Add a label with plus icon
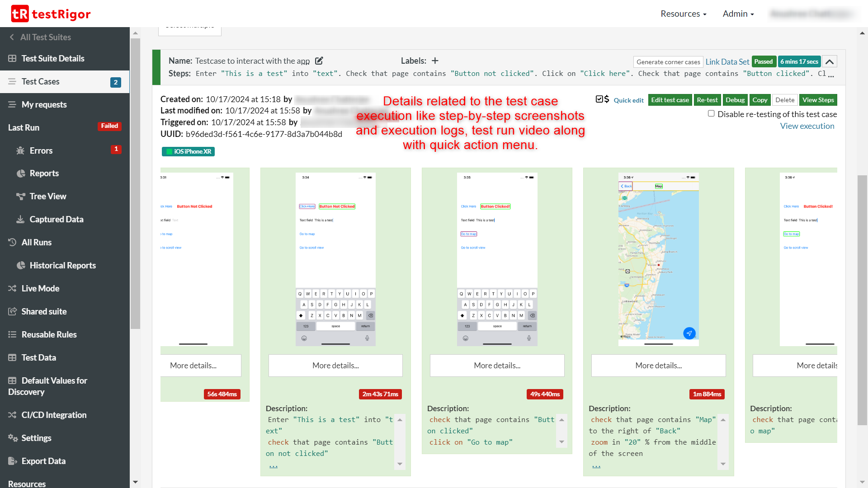This screenshot has height=488, width=868. (435, 61)
